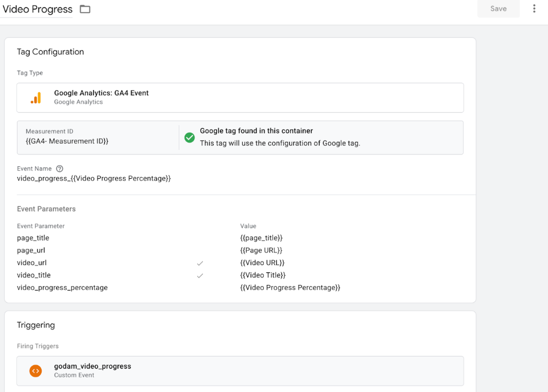Click the checkmark next to video_url parameter

tap(200, 263)
